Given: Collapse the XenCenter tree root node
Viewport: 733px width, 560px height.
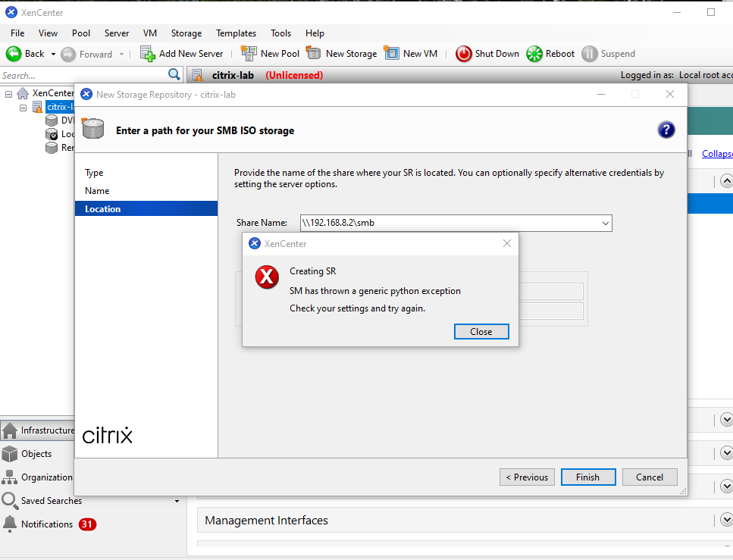Looking at the screenshot, I should pyautogui.click(x=8, y=94).
